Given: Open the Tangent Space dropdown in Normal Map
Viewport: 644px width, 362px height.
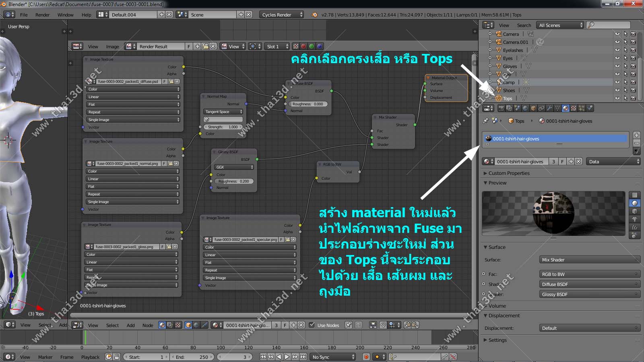Looking at the screenshot, I should pyautogui.click(x=223, y=112).
